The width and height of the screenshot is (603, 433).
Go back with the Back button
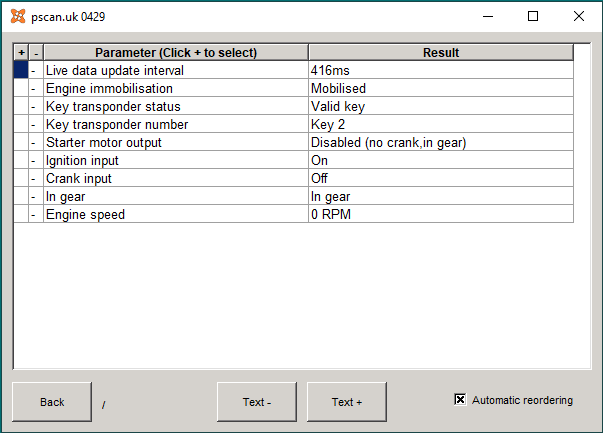(52, 402)
